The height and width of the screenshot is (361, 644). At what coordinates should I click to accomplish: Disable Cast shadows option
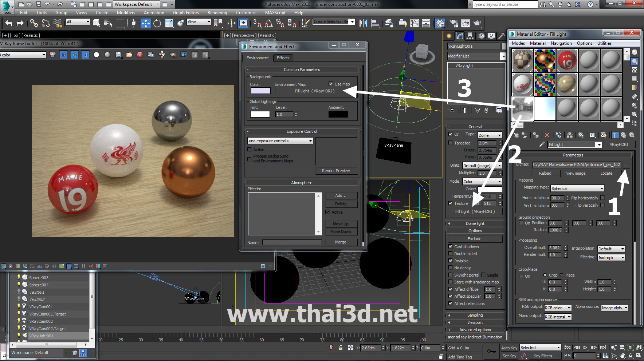(450, 247)
